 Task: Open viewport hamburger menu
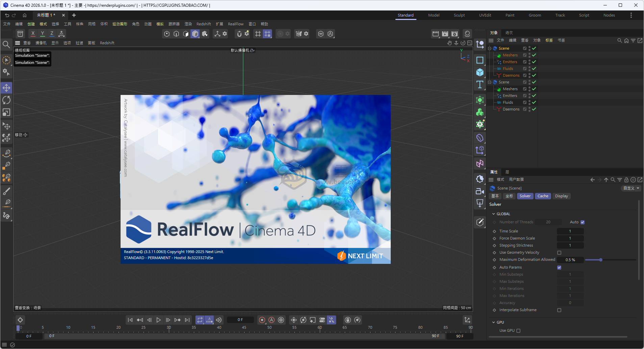(x=18, y=43)
